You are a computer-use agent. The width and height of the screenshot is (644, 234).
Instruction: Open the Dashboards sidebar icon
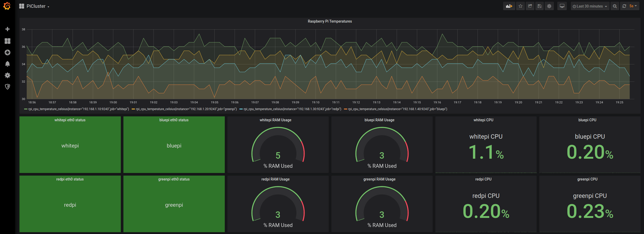pos(7,41)
